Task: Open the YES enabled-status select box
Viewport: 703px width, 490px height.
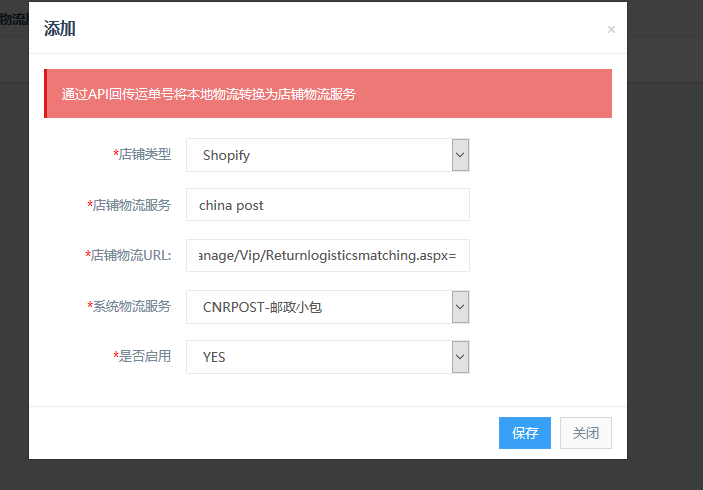Action: (328, 357)
